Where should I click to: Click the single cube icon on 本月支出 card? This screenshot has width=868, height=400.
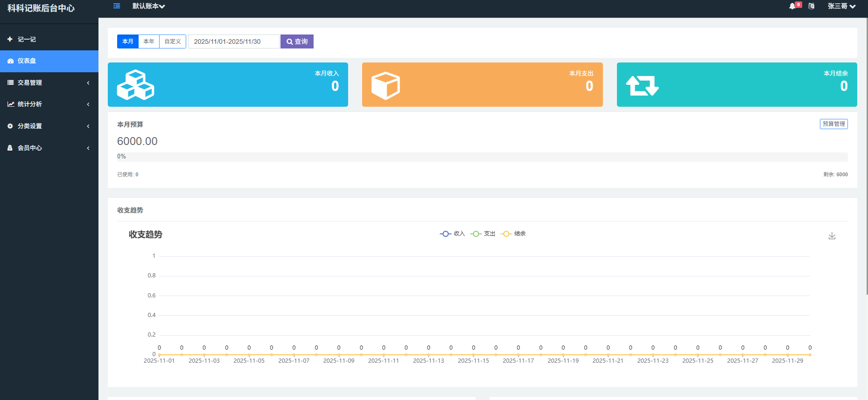[385, 86]
